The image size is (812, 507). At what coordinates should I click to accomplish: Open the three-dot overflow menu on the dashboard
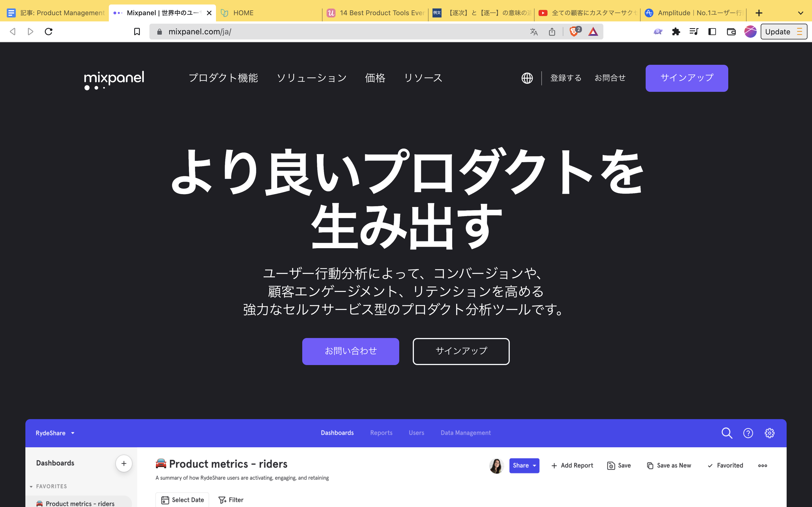pos(763,465)
